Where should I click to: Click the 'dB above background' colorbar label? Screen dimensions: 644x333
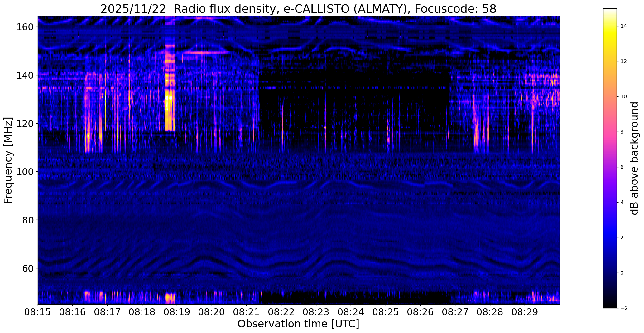coord(635,158)
